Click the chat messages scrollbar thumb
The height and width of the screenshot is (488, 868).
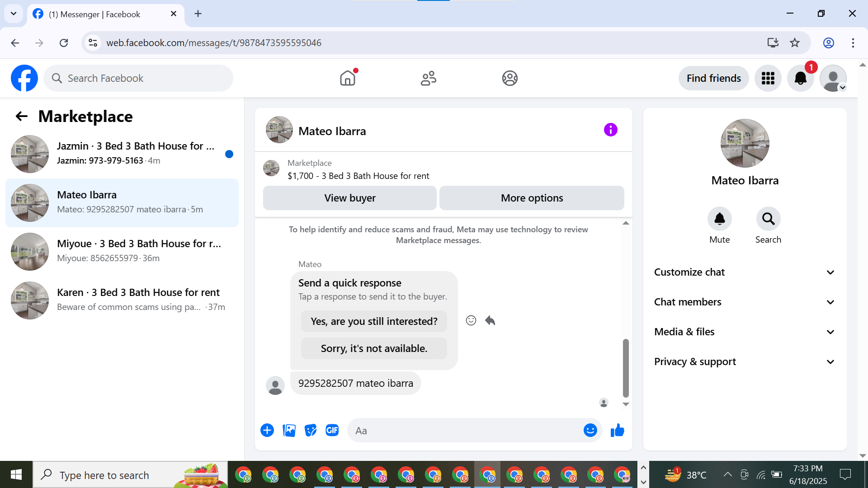tap(626, 368)
